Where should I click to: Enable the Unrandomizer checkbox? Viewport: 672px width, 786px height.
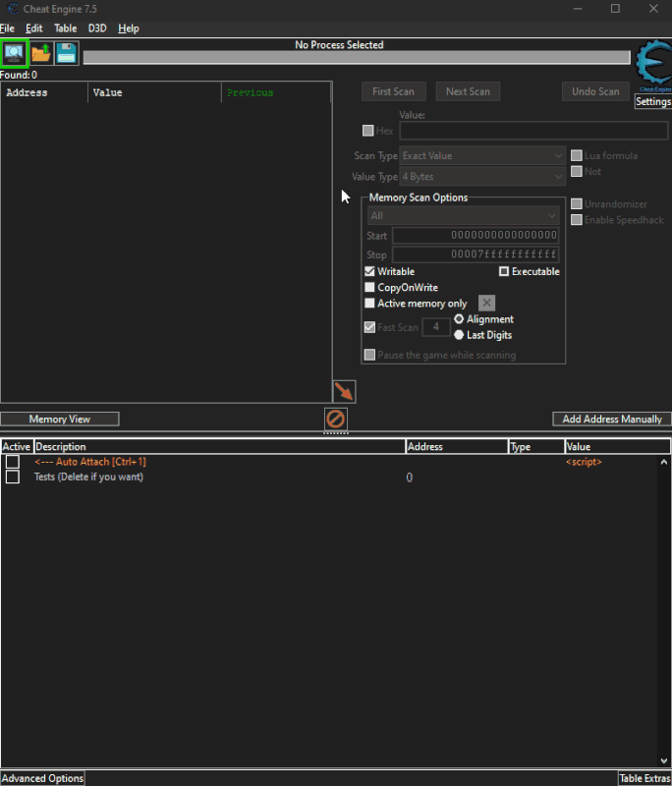(577, 204)
